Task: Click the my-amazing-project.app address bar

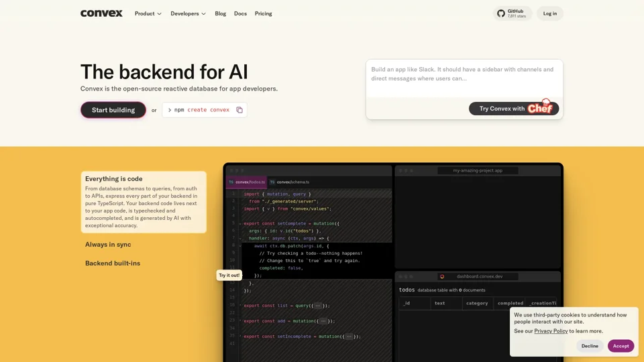Action: click(478, 170)
